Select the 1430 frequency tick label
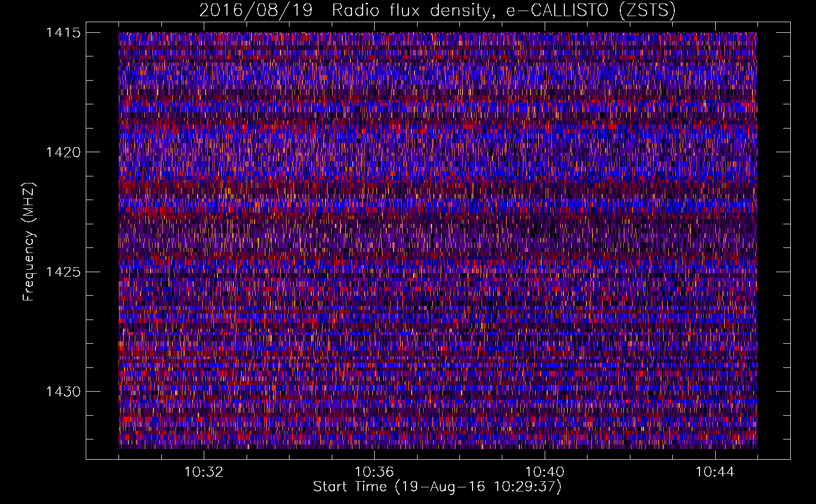 pos(63,392)
